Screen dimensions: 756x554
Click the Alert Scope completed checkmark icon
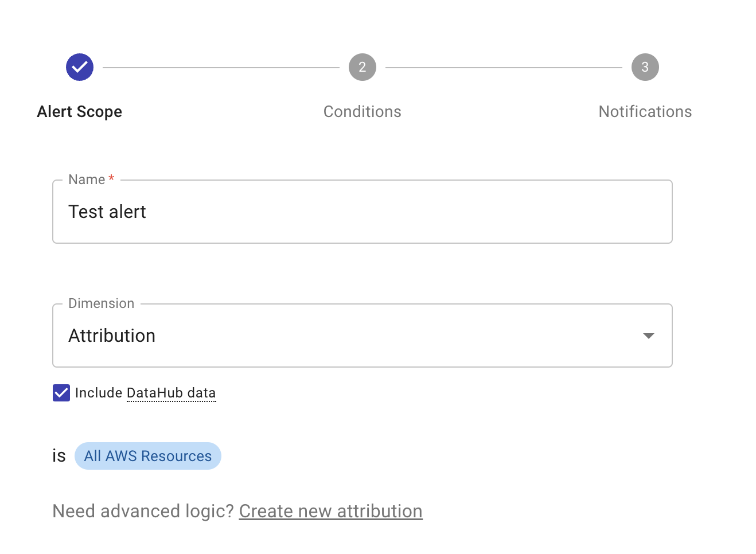coord(80,67)
